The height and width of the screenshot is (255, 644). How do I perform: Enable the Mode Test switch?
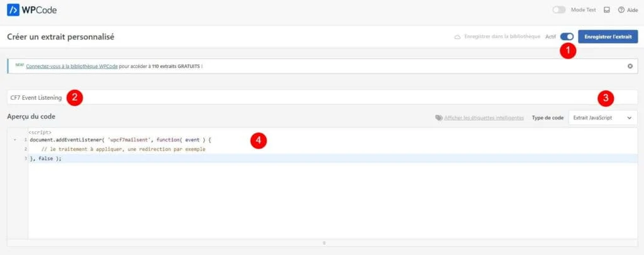coord(558,10)
